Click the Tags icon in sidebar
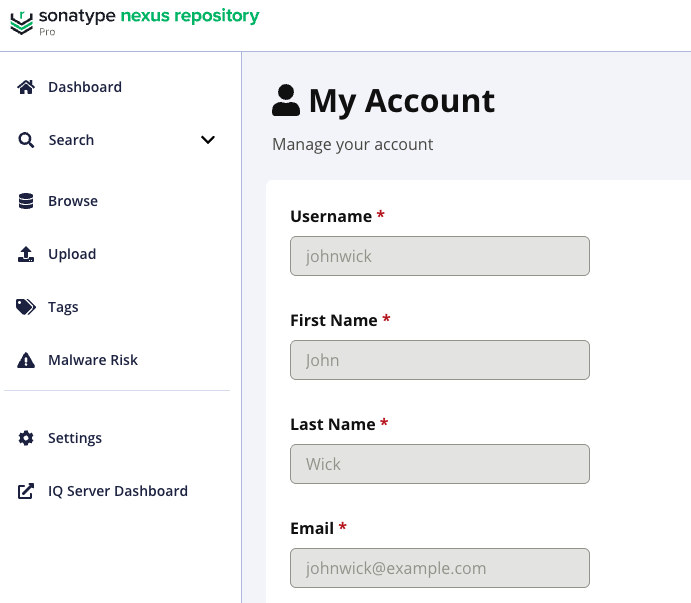691x603 pixels. pos(26,307)
